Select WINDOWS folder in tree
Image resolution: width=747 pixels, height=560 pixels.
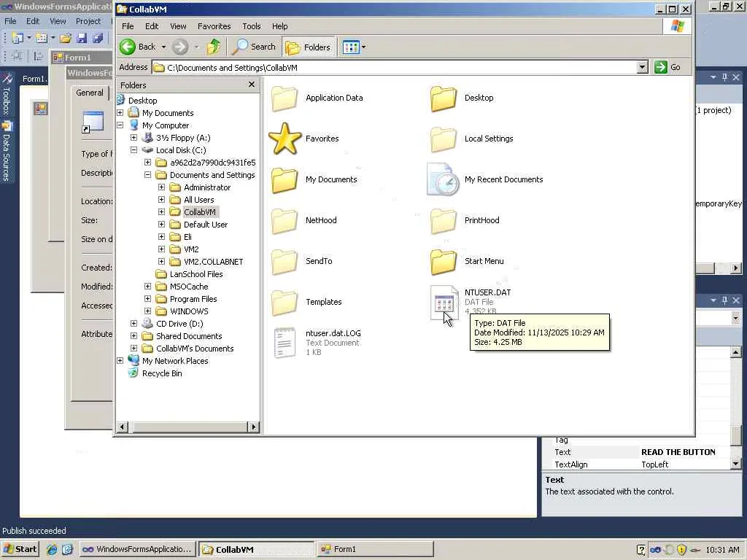pyautogui.click(x=189, y=311)
